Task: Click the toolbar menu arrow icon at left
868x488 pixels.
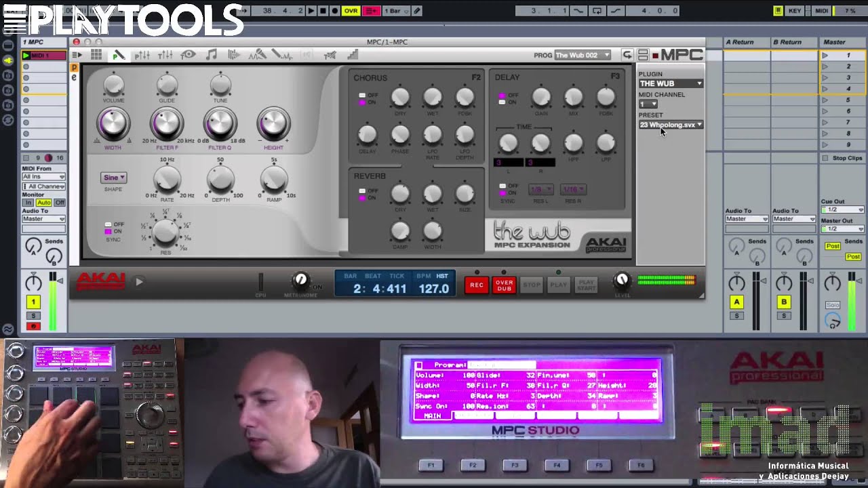Action: [x=77, y=55]
